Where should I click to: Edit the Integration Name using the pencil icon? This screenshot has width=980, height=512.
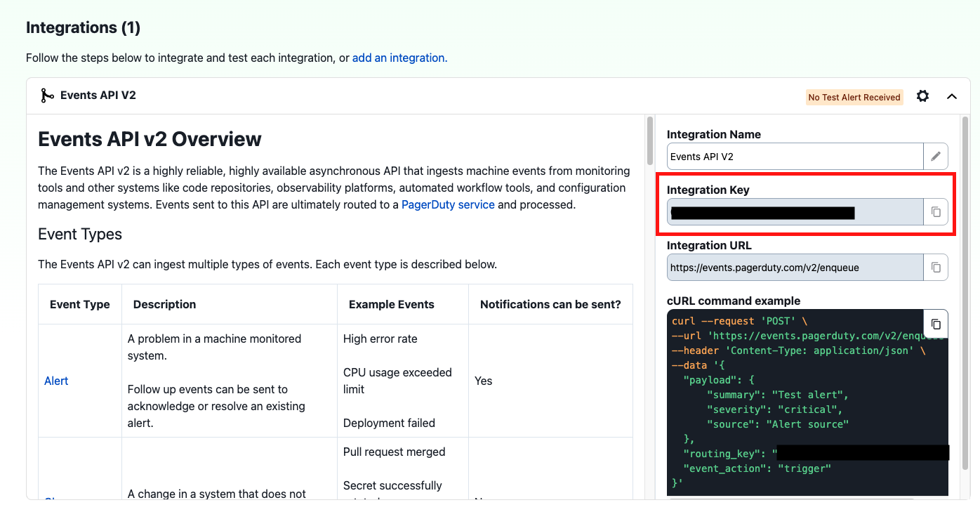pyautogui.click(x=936, y=156)
